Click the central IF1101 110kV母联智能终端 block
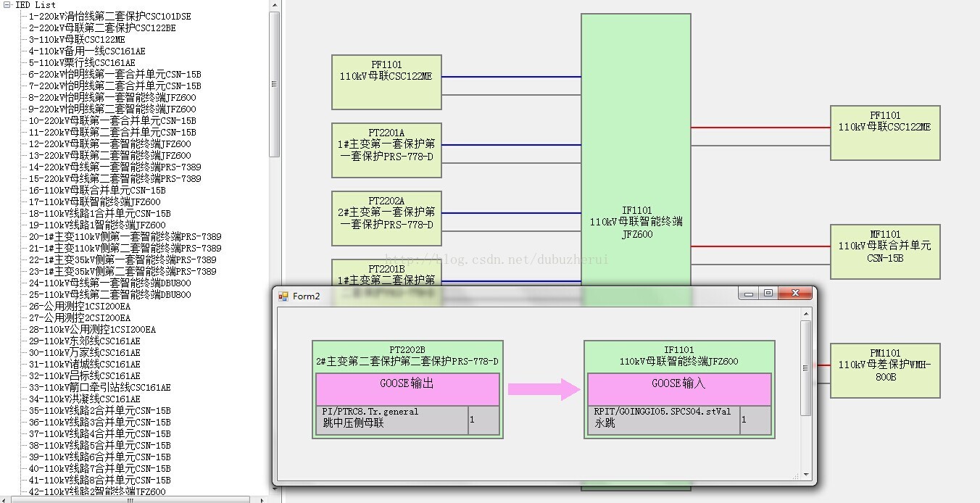This screenshot has height=503, width=980. click(636, 149)
